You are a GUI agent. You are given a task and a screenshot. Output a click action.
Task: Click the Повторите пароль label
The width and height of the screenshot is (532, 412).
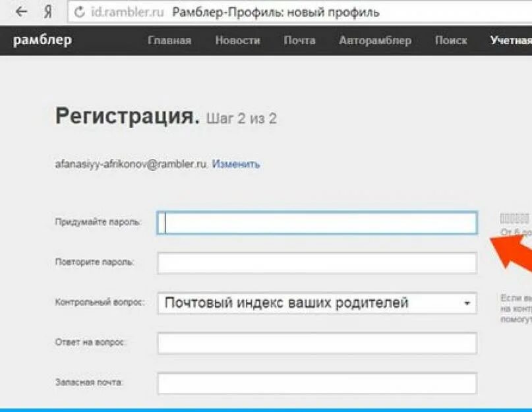click(95, 262)
